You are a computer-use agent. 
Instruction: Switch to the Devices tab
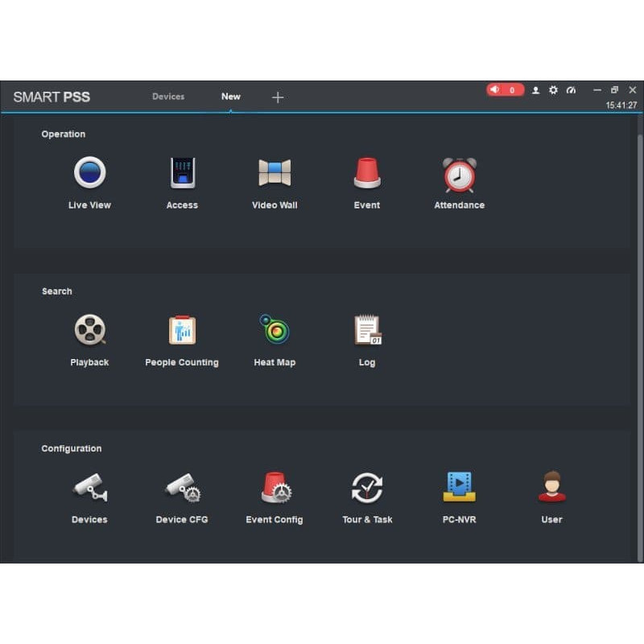click(168, 97)
